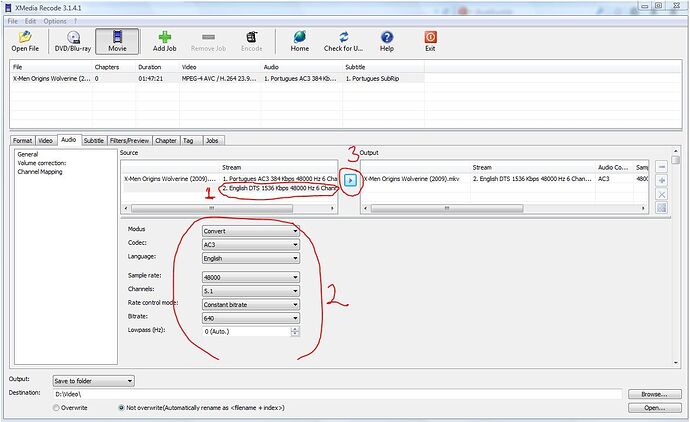Select source stream 2. English DTS 1536 Kbps
The image size is (690, 422).
(280, 188)
